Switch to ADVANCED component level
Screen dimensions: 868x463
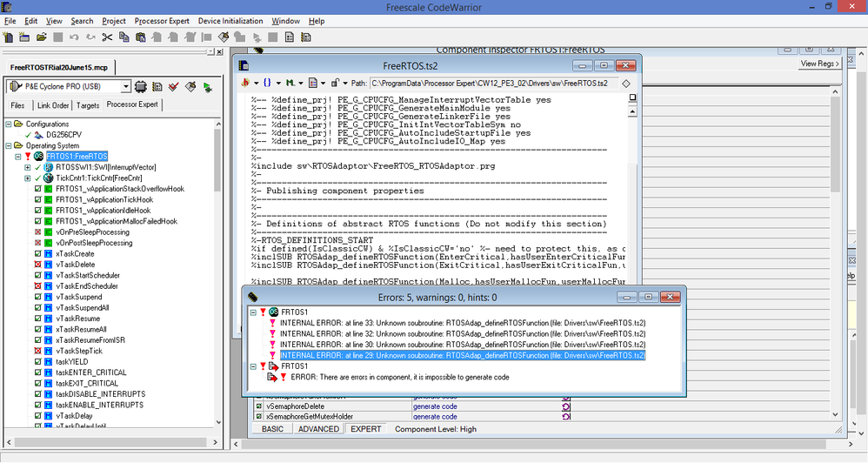coord(318,429)
